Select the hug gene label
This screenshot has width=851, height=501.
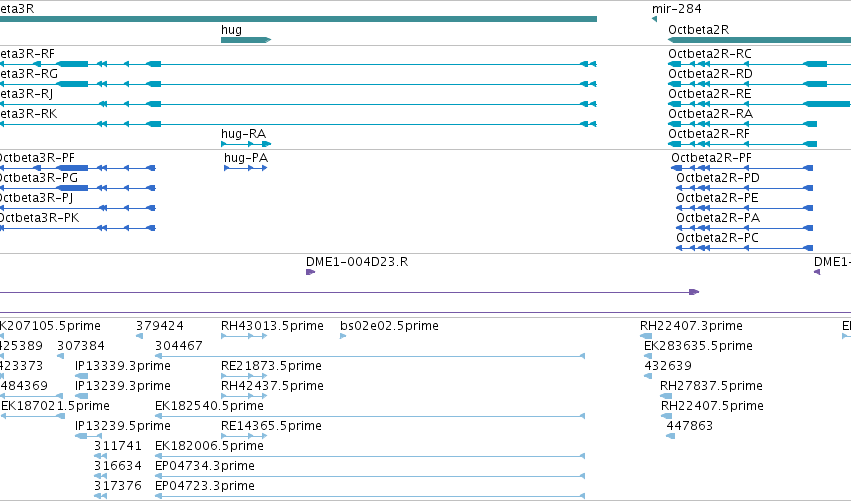coord(231,30)
